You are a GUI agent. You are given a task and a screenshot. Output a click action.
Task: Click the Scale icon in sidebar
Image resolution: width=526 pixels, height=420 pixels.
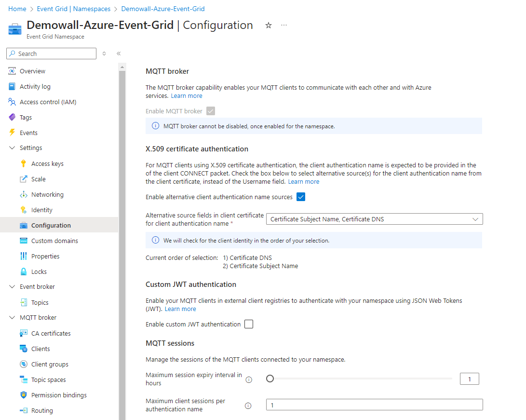pyautogui.click(x=24, y=179)
